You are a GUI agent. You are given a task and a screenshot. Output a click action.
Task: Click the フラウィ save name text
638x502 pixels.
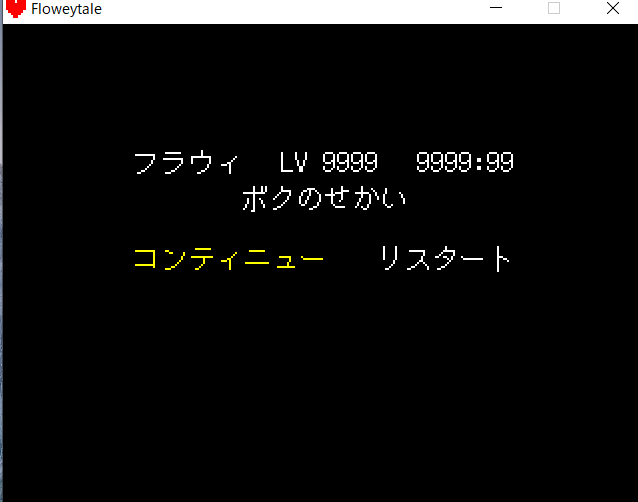186,162
